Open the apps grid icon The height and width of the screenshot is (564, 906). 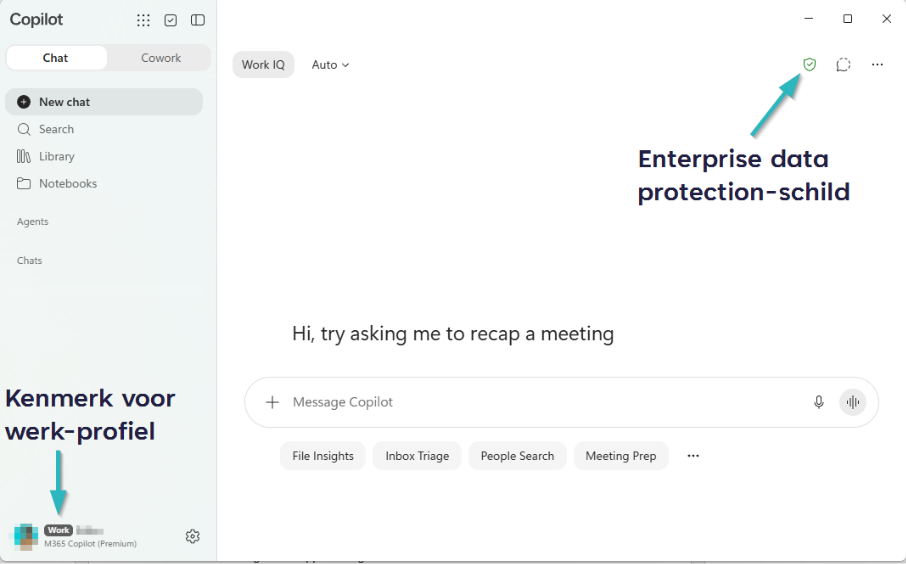pos(143,20)
